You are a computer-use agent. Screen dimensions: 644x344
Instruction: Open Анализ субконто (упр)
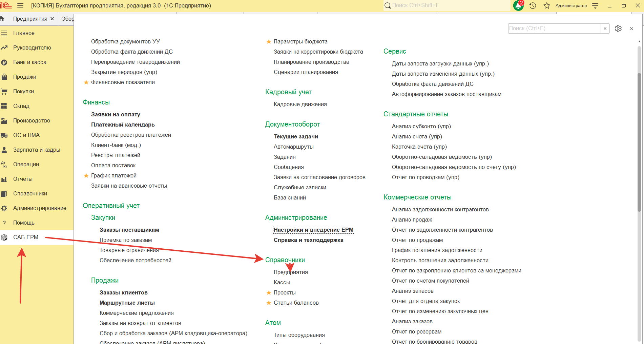421,127
